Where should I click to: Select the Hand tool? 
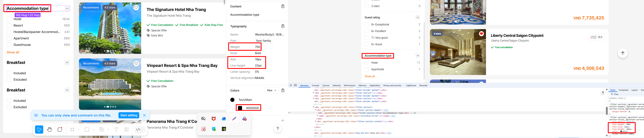(49, 130)
